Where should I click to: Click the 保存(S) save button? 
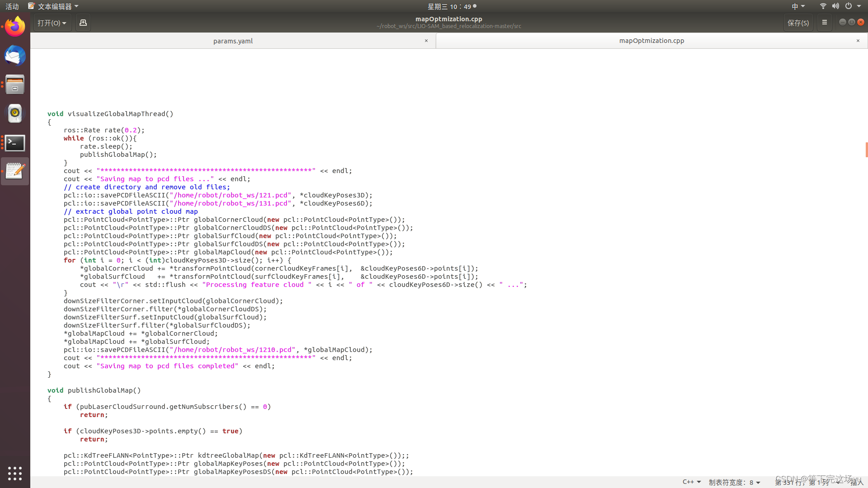798,23
